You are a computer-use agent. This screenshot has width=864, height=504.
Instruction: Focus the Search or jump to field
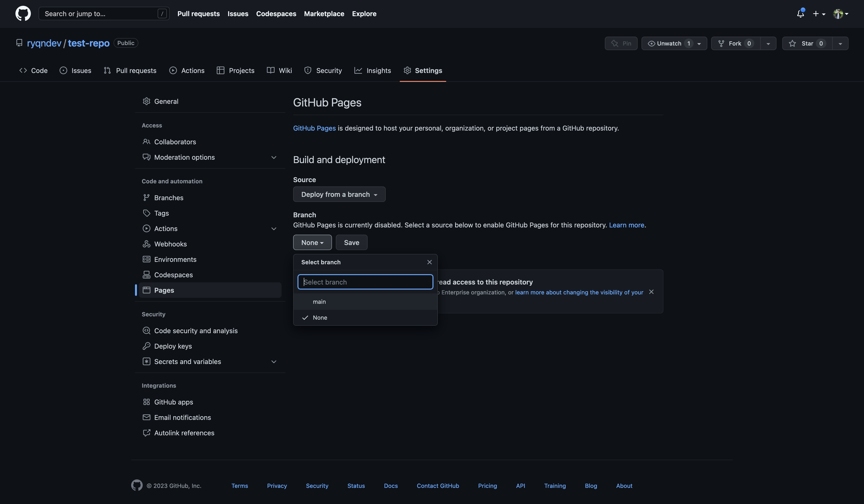(x=104, y=14)
